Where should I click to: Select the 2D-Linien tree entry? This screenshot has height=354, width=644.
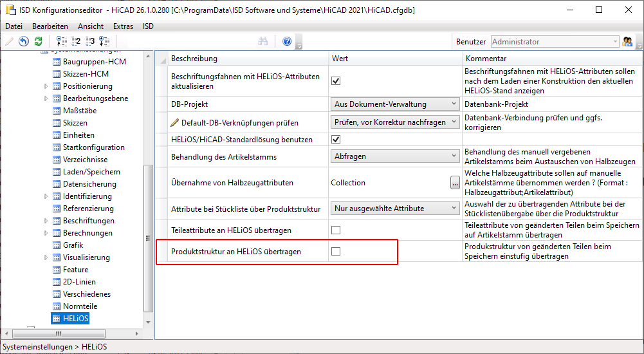79,282
